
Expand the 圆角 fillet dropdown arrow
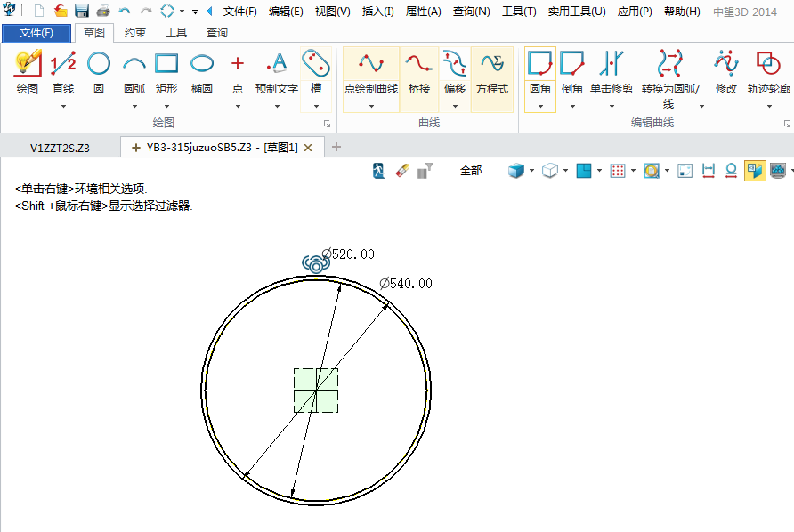(540, 106)
